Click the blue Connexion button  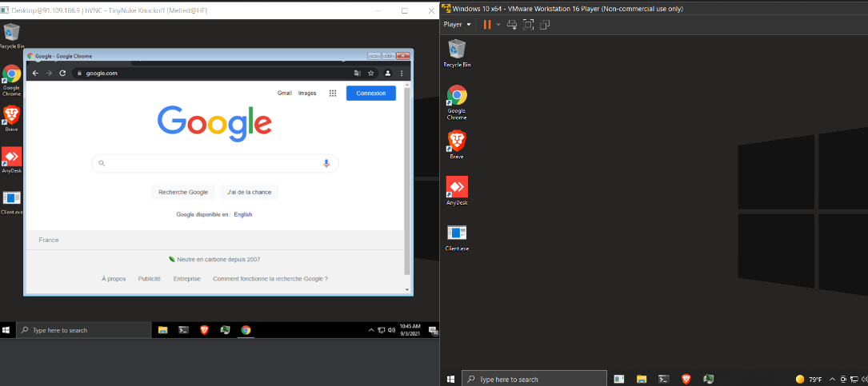tap(371, 93)
